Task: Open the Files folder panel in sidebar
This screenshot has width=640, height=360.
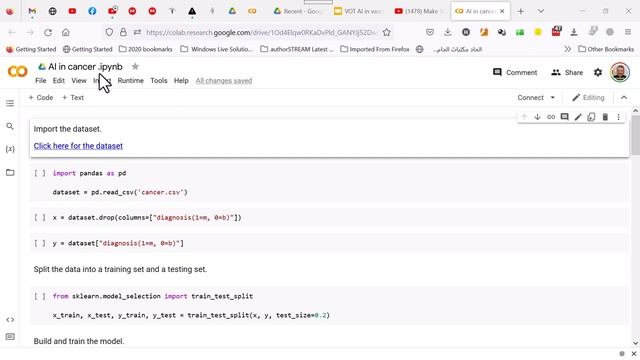Action: pos(10,172)
